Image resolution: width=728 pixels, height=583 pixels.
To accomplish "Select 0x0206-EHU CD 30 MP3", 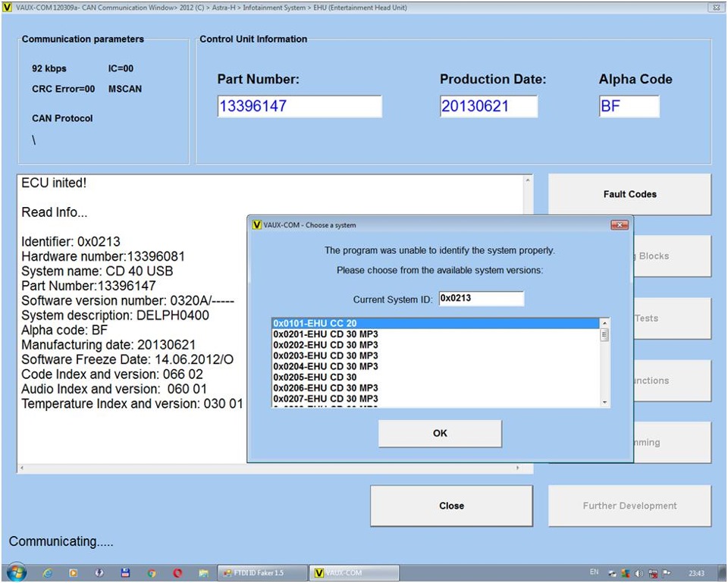I will click(x=435, y=387).
